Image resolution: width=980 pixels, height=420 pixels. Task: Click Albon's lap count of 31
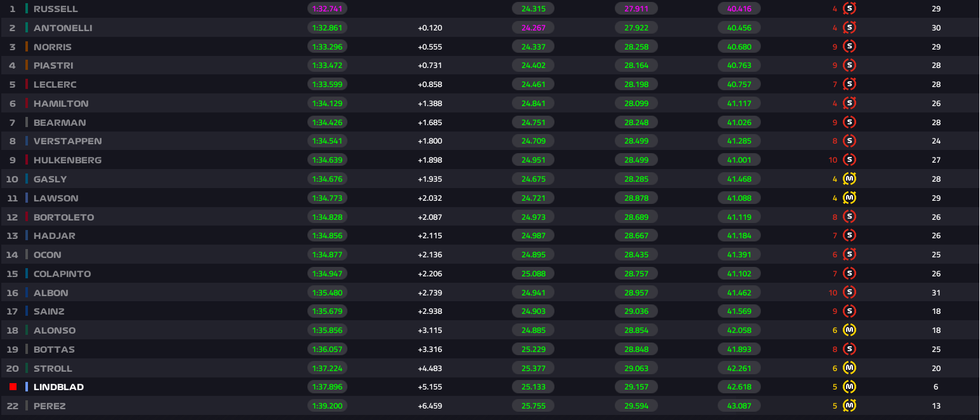936,293
